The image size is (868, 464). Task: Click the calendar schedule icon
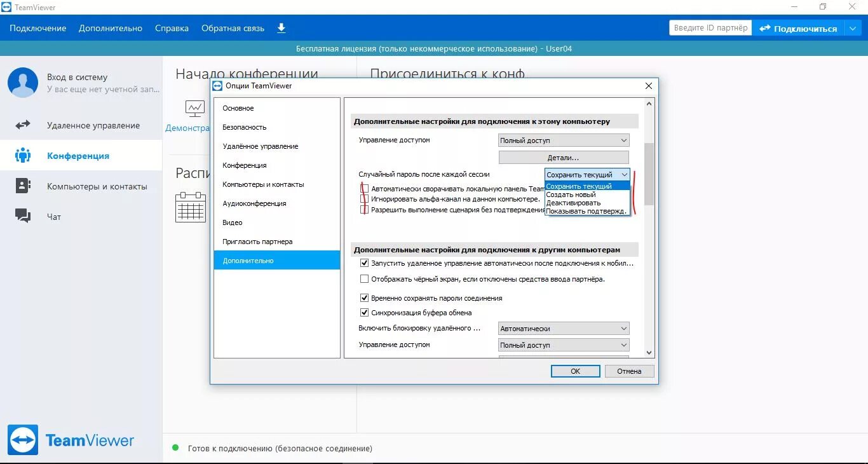(x=190, y=207)
